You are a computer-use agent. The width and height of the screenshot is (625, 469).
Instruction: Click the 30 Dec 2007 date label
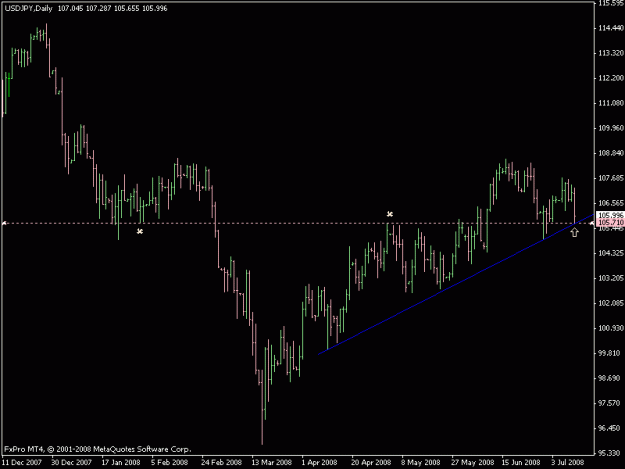(72, 463)
